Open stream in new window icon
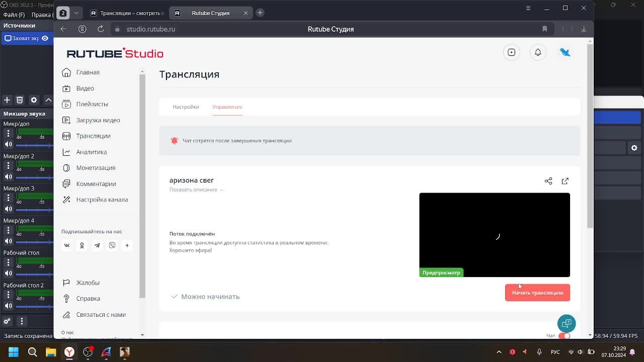This screenshot has height=362, width=644. [x=565, y=181]
